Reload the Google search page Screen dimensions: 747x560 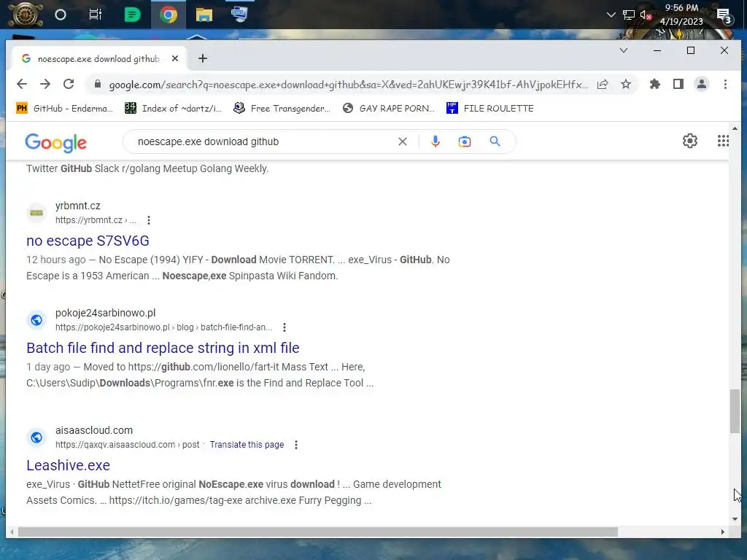pos(69,85)
